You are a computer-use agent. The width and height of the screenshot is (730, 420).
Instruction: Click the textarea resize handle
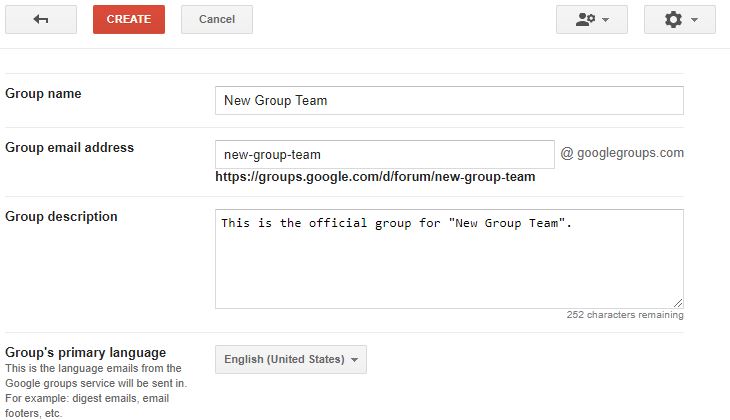[678, 303]
